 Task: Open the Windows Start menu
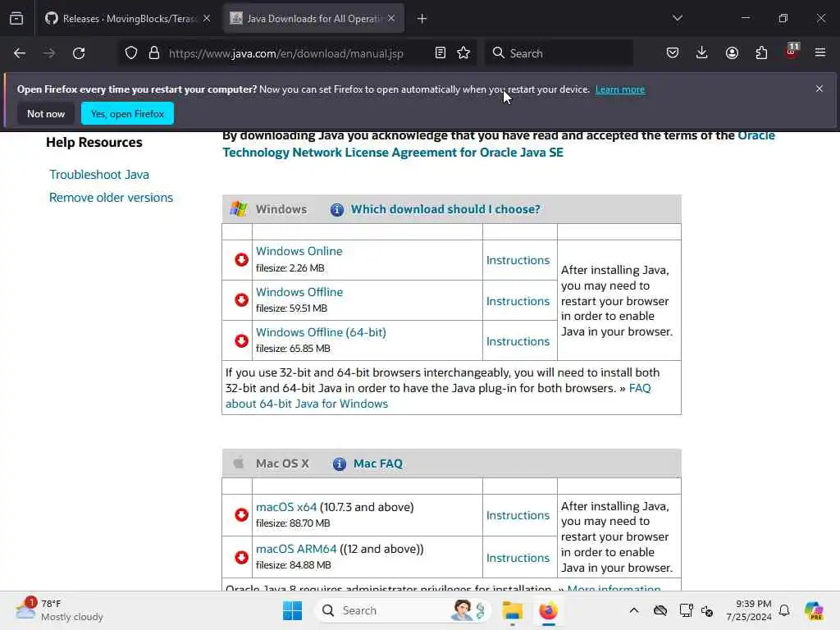[293, 610]
